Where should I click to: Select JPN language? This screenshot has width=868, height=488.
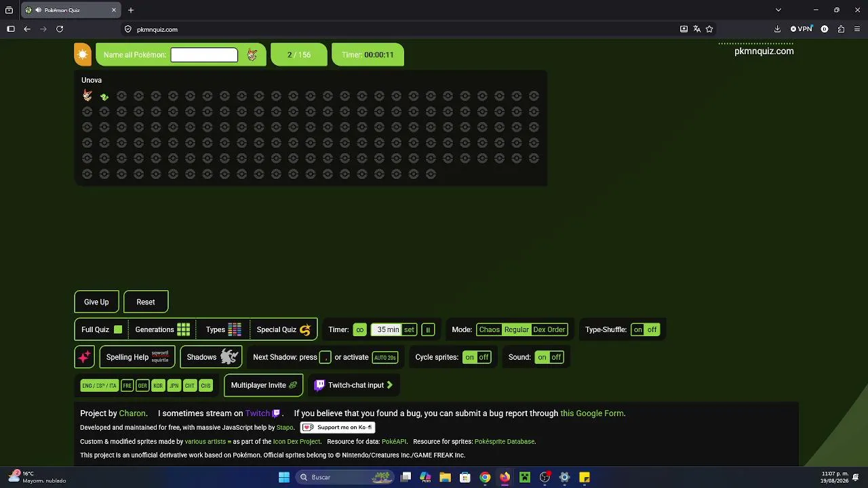[x=174, y=386]
